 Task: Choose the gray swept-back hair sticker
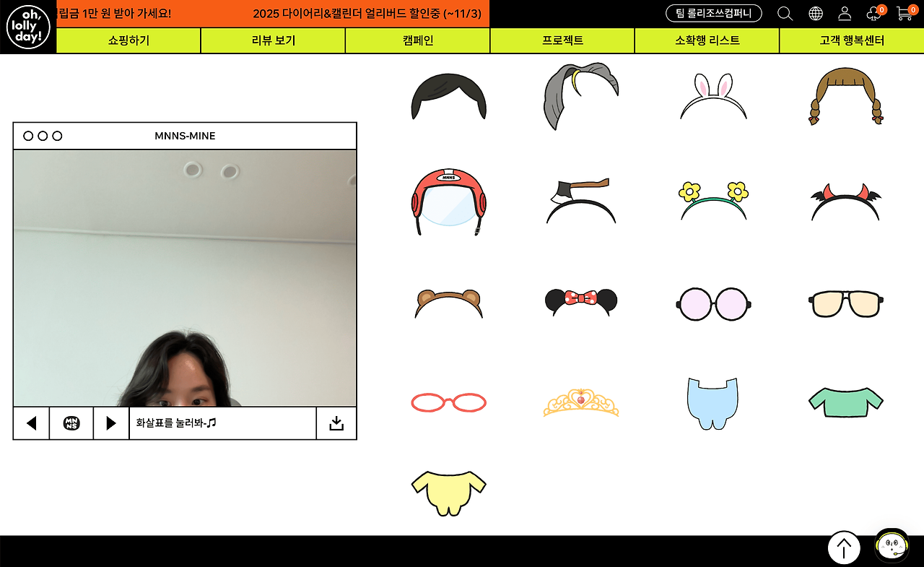point(581,95)
